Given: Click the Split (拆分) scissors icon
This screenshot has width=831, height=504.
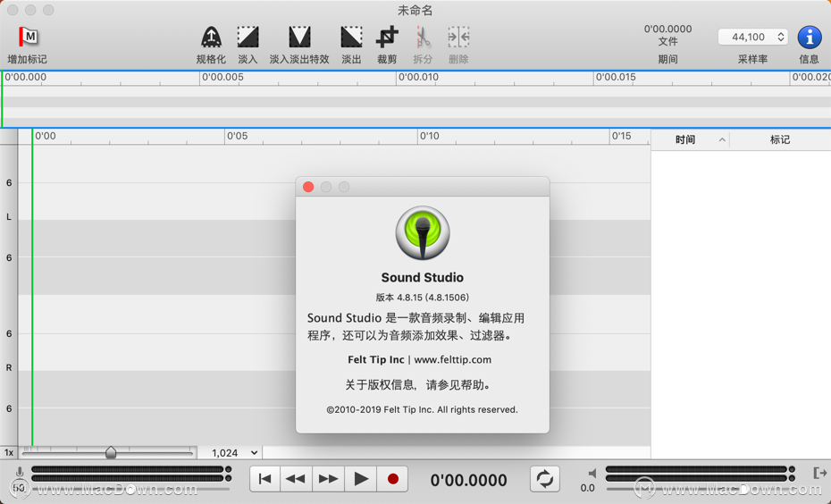Looking at the screenshot, I should pos(423,38).
